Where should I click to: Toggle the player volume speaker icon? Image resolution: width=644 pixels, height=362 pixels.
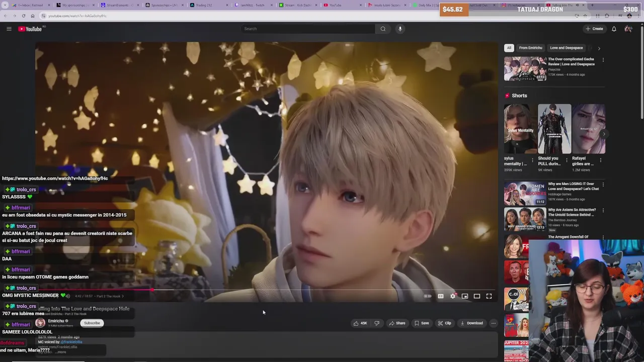pos(68,296)
